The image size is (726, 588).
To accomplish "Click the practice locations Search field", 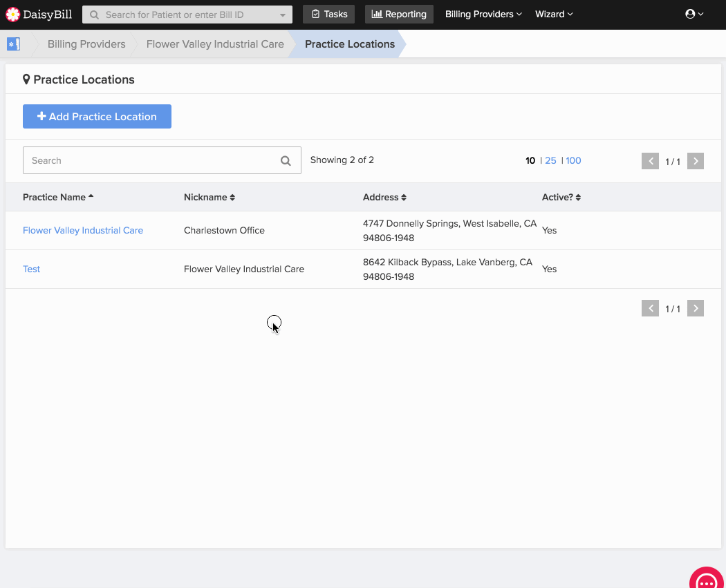I will coord(162,160).
